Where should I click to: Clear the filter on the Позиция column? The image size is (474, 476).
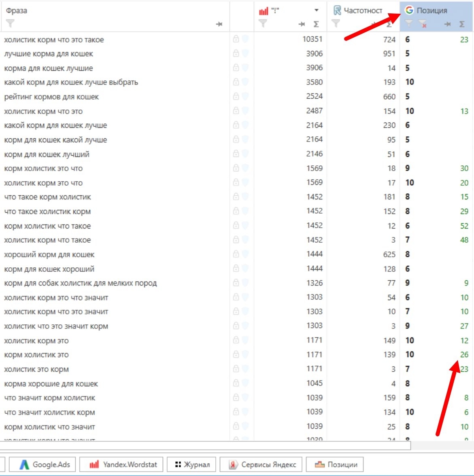[x=422, y=24]
